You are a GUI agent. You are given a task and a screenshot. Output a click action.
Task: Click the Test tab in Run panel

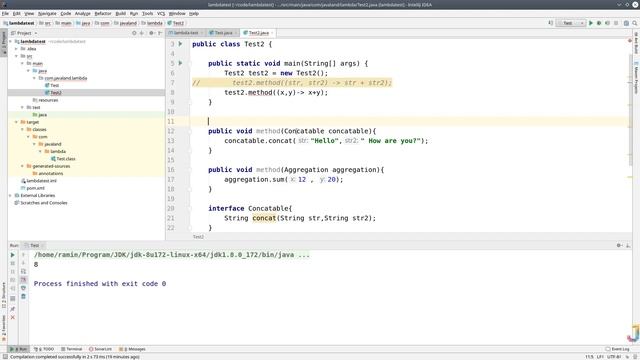(x=34, y=245)
